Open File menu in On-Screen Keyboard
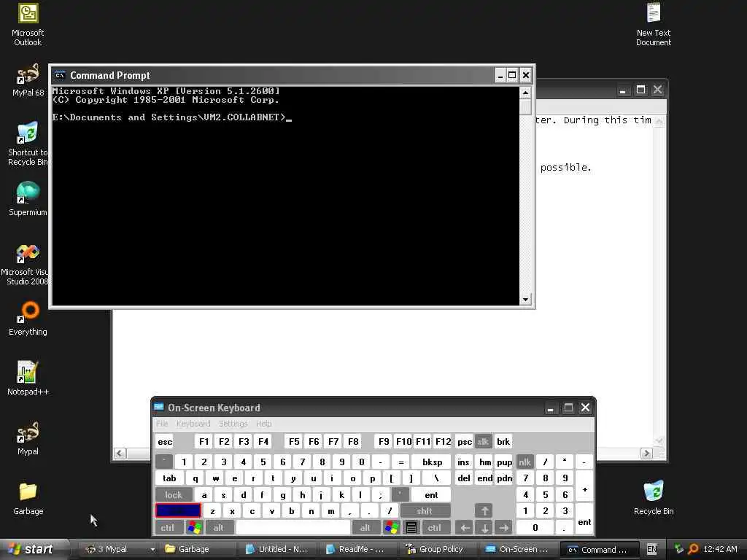 [162, 424]
